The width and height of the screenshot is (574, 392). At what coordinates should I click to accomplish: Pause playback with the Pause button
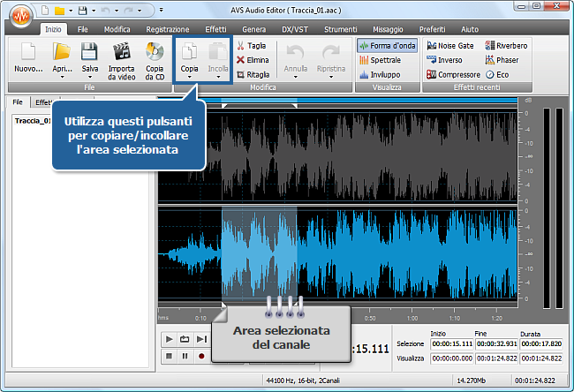[185, 356]
